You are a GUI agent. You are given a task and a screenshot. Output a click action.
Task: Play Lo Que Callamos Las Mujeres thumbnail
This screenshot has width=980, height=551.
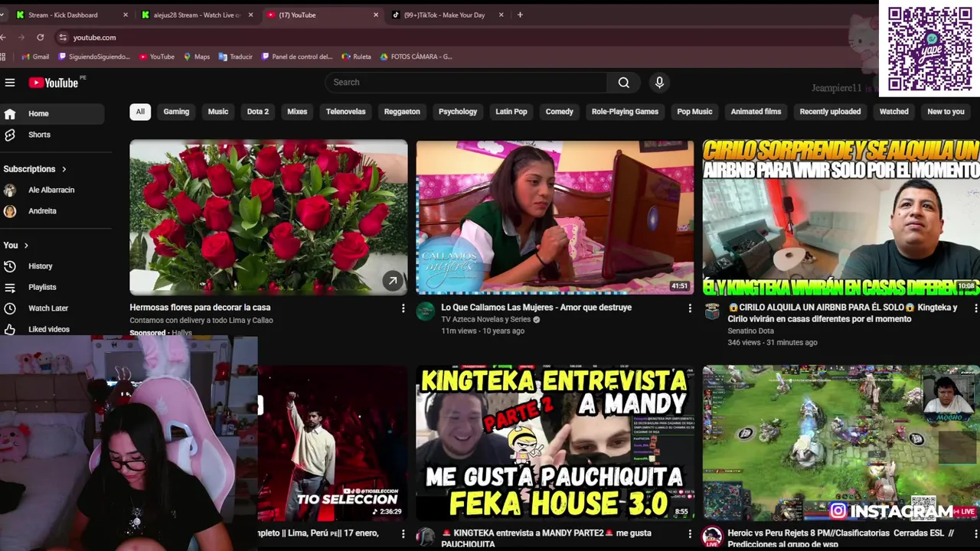coord(555,217)
